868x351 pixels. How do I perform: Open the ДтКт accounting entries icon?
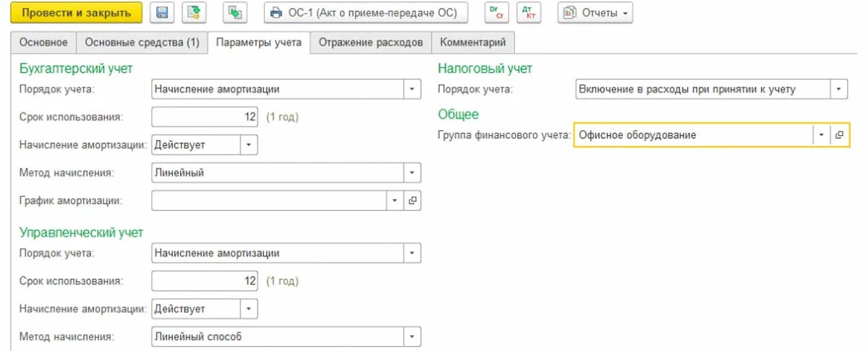[529, 13]
